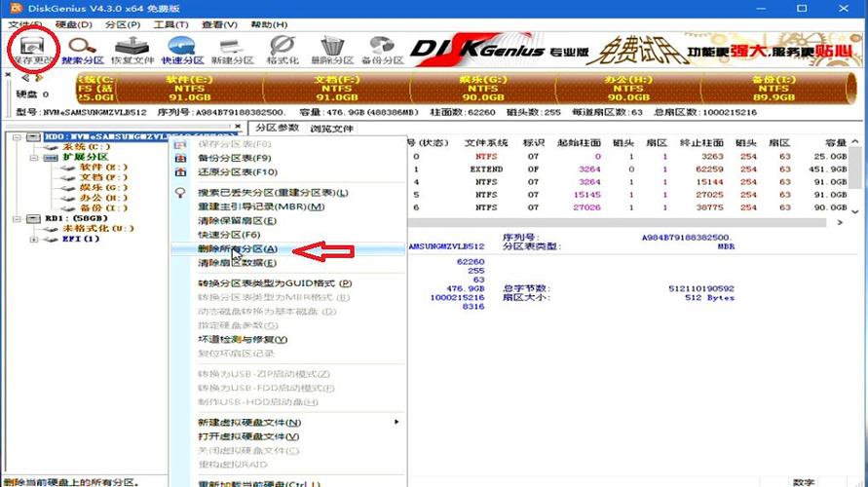The image size is (868, 487).
Task: Select 坏道检测与修复(Y) menu entry
Action: point(243,339)
